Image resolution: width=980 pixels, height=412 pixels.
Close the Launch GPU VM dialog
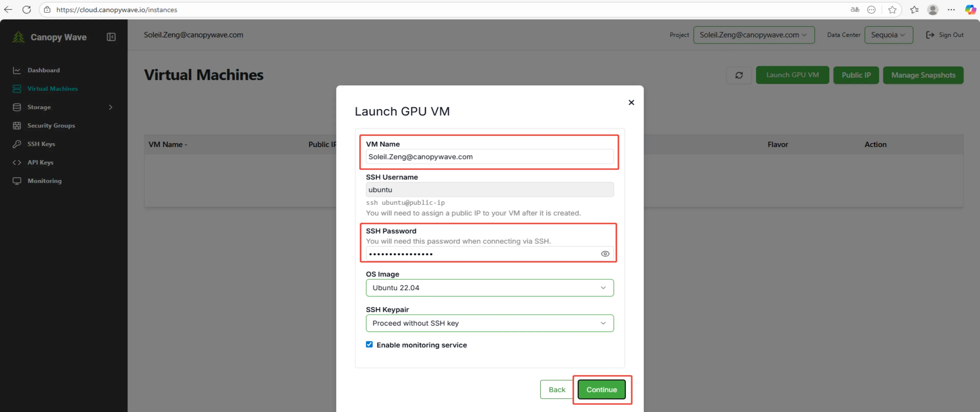631,102
